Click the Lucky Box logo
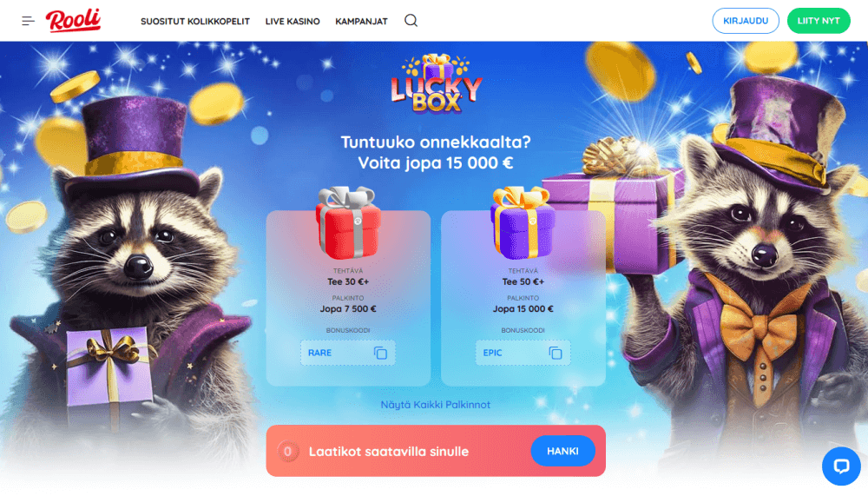This screenshot has height=496, width=868. (x=437, y=84)
